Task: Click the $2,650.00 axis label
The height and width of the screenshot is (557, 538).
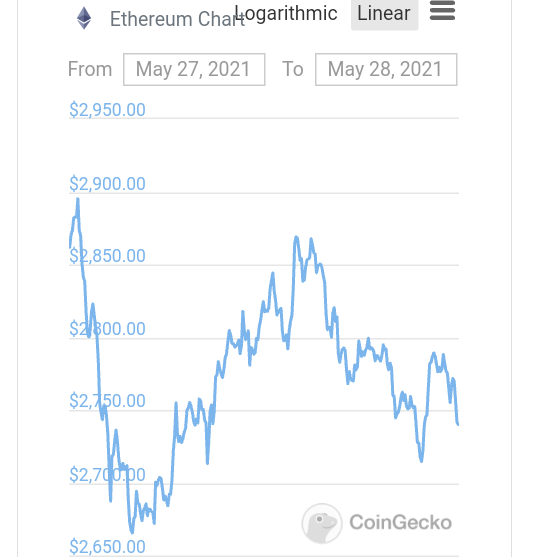Action: point(107,547)
